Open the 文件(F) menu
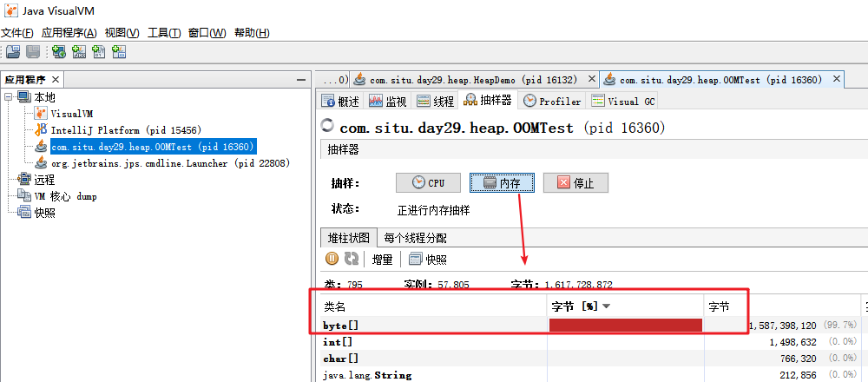 pyautogui.click(x=17, y=33)
